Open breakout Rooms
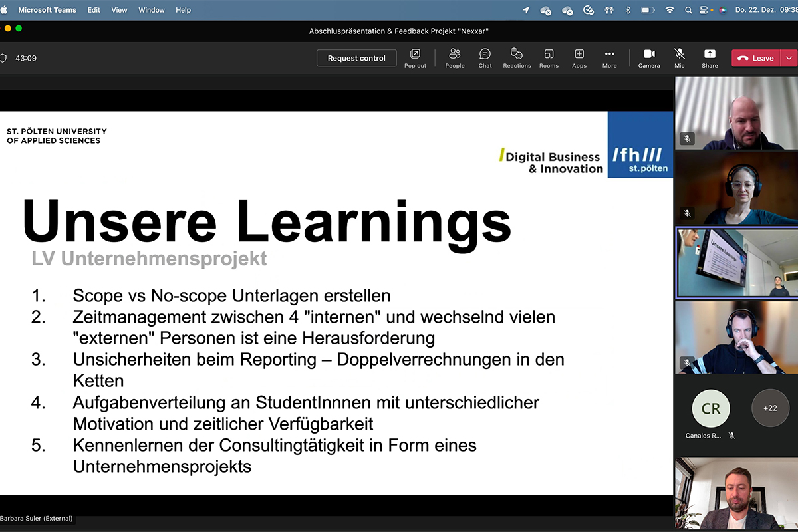Viewport: 798px width, 532px height. tap(549, 58)
